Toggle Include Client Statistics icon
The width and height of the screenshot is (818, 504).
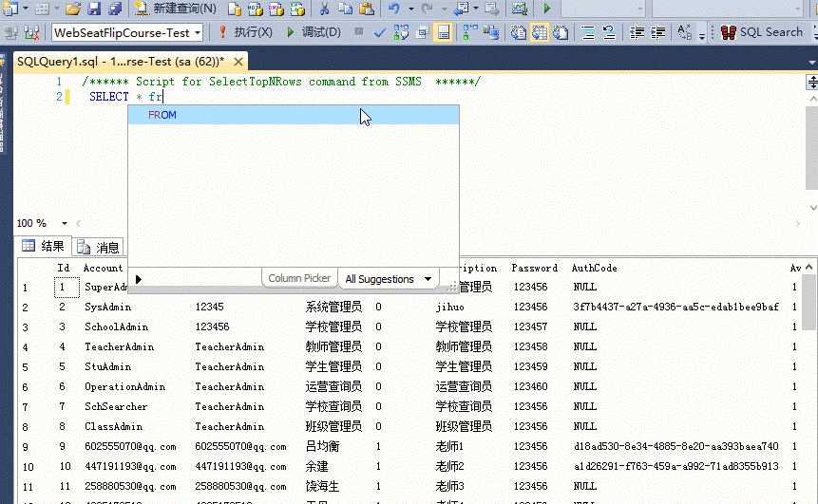click(491, 33)
